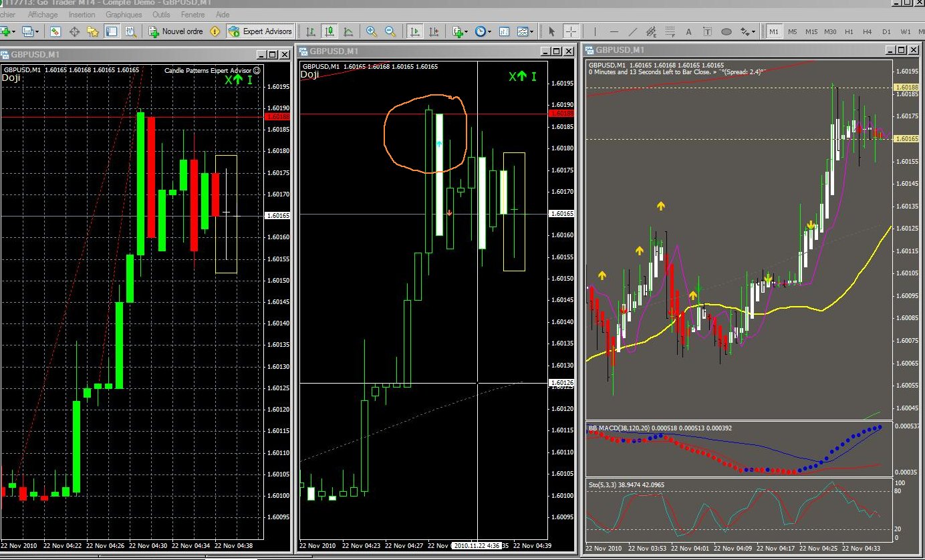
Task: Select the trendline drawing tool
Action: point(632,31)
